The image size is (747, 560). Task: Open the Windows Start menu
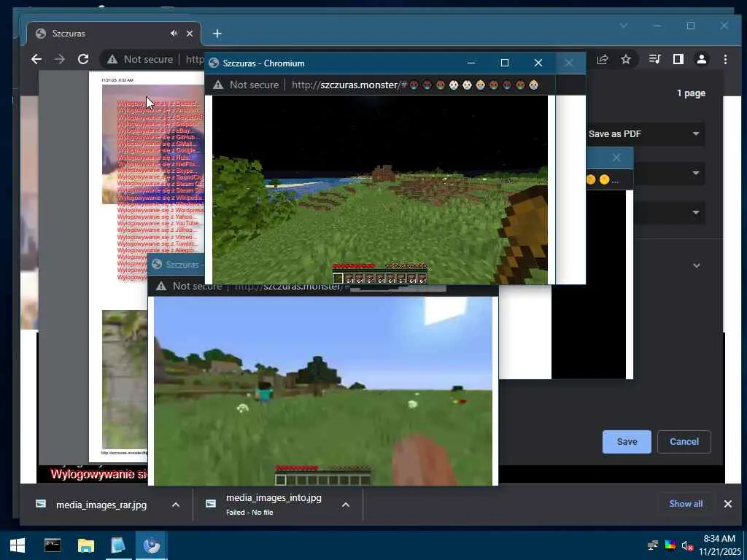coord(18,545)
